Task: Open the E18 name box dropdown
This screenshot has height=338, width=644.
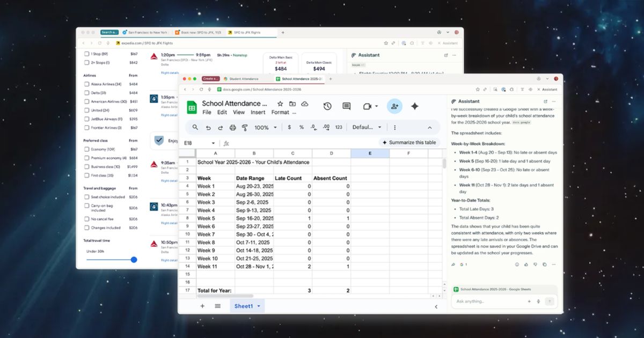Action: click(213, 143)
